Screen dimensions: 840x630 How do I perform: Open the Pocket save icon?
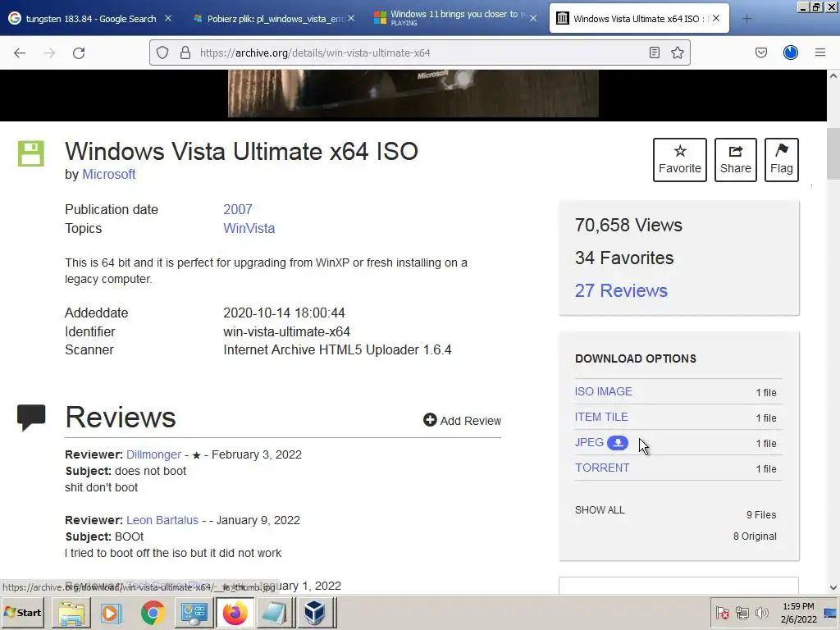[x=761, y=52]
